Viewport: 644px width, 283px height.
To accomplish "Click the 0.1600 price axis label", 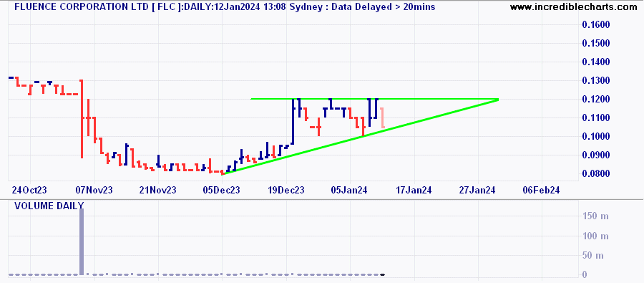I will coord(596,24).
